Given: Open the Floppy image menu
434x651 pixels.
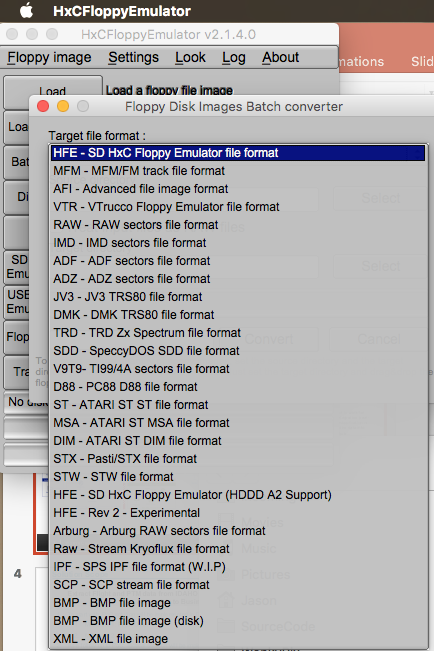Looking at the screenshot, I should point(49,57).
